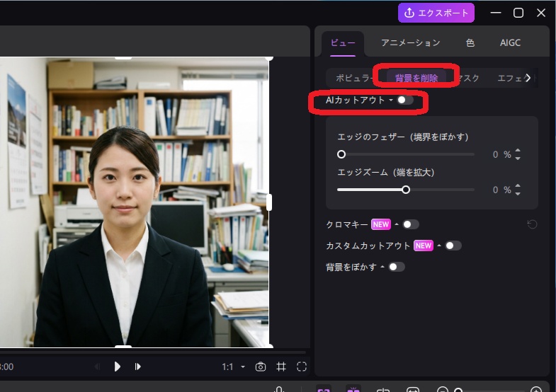Play the preview video
The width and height of the screenshot is (556, 392).
(x=117, y=367)
